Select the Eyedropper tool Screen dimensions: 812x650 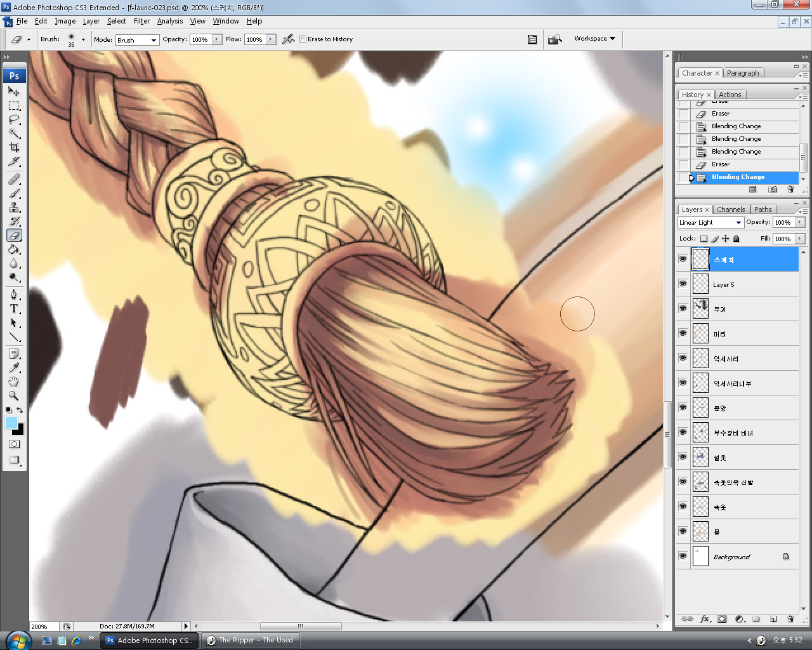(14, 368)
